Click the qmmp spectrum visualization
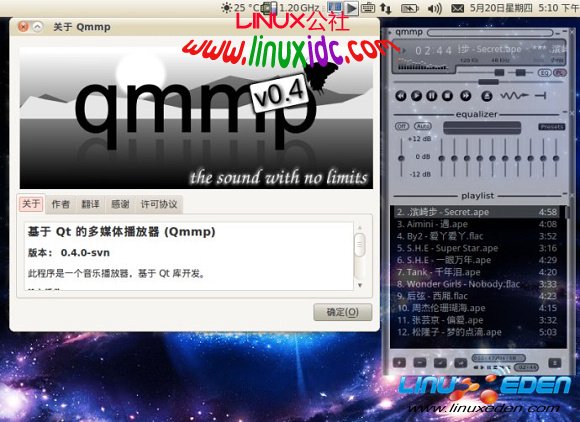The height and width of the screenshot is (422, 580). [423, 65]
